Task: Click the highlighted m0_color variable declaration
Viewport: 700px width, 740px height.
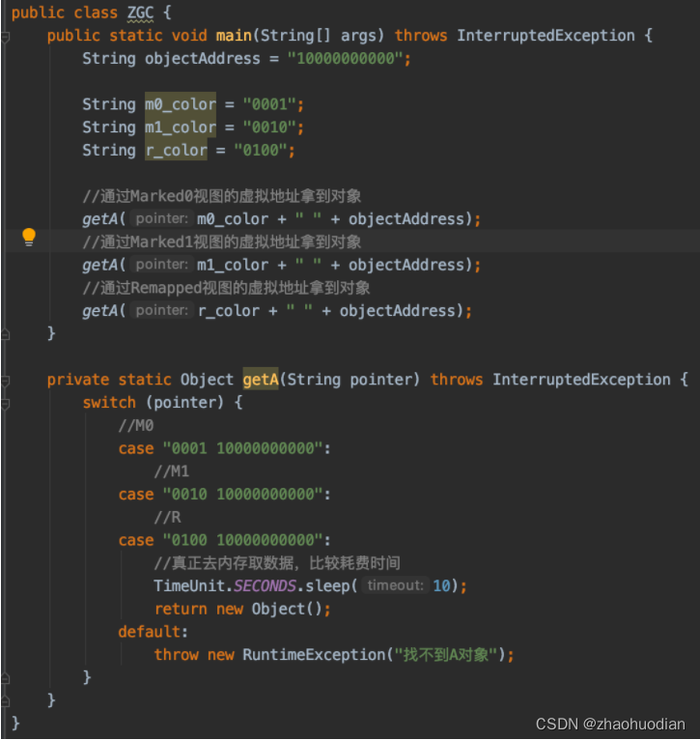Action: pos(181,104)
